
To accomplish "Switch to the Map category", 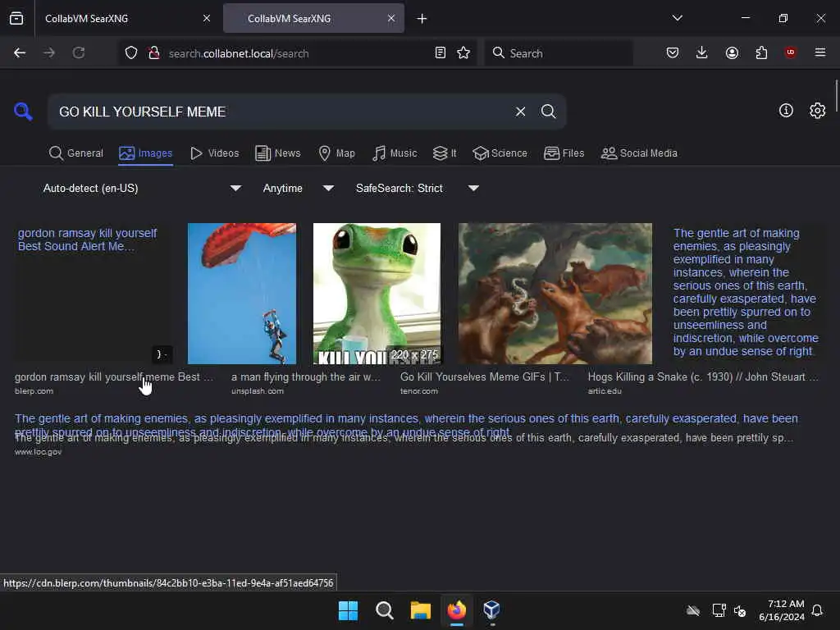I will tap(337, 153).
